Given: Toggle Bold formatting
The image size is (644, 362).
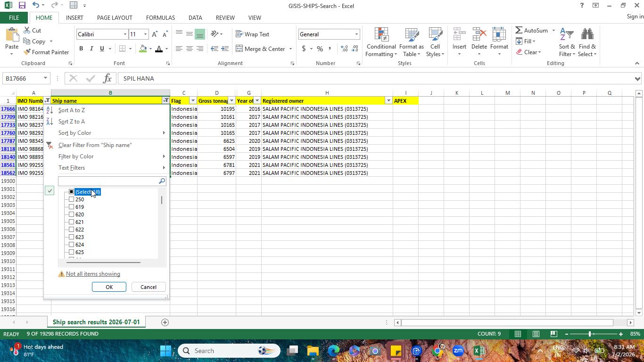Looking at the screenshot, I should pos(81,49).
